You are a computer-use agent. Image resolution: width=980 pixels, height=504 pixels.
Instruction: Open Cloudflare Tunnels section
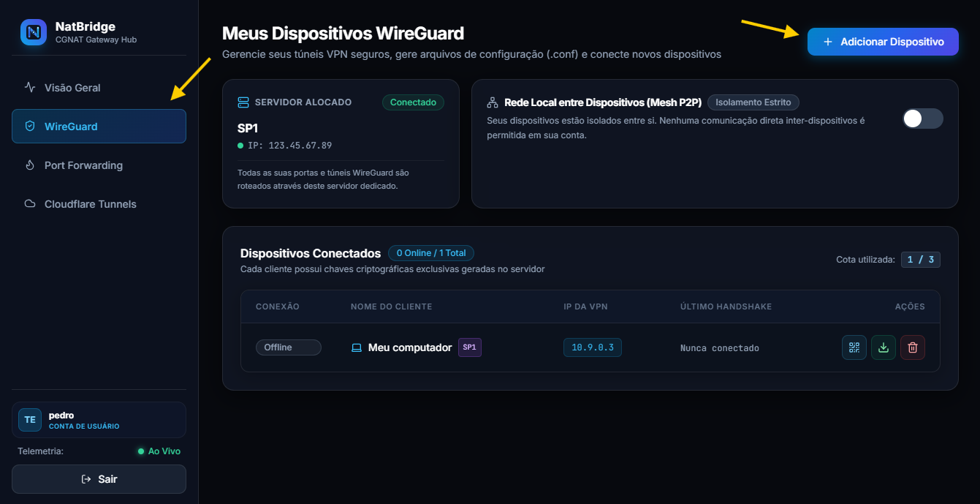pyautogui.click(x=99, y=204)
